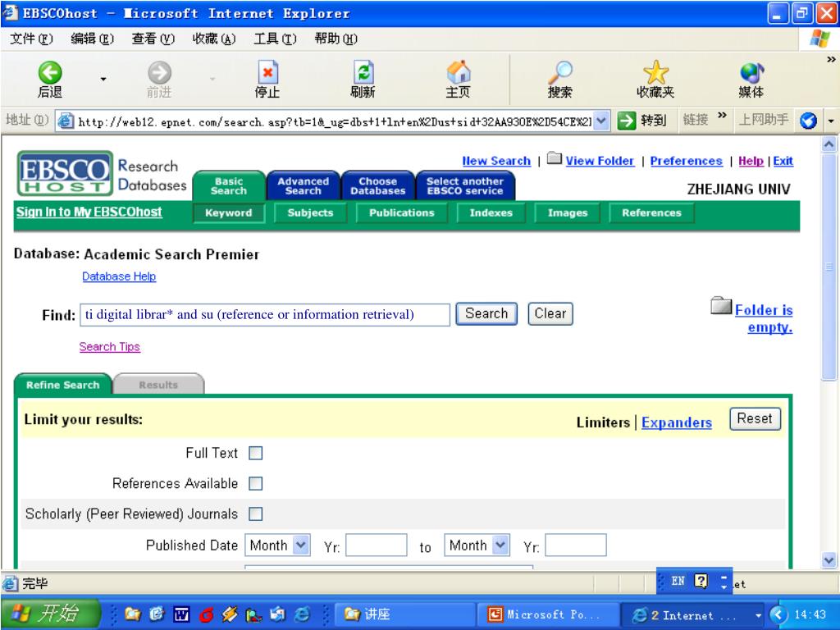
Task: Click the folder icon beside 'Folder is empty'
Action: 721,305
